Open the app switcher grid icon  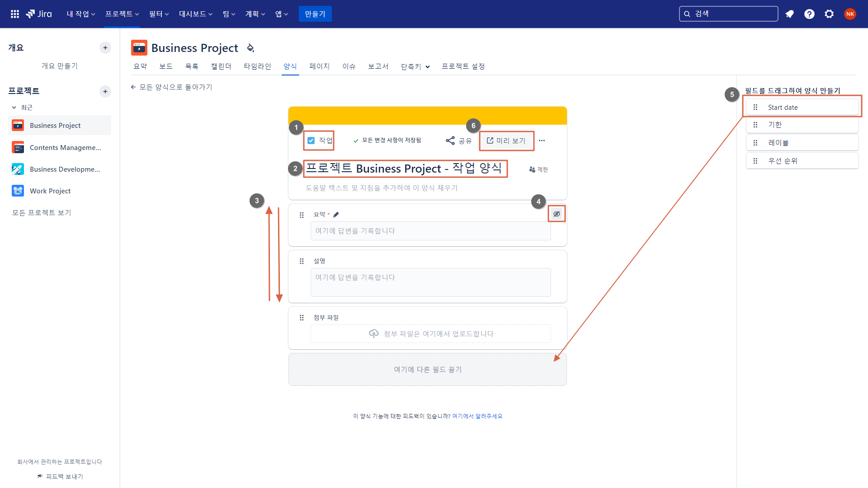[15, 14]
